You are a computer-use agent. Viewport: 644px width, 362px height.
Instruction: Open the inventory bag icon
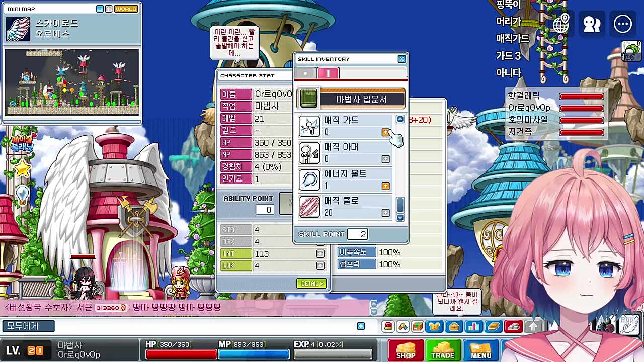click(454, 327)
